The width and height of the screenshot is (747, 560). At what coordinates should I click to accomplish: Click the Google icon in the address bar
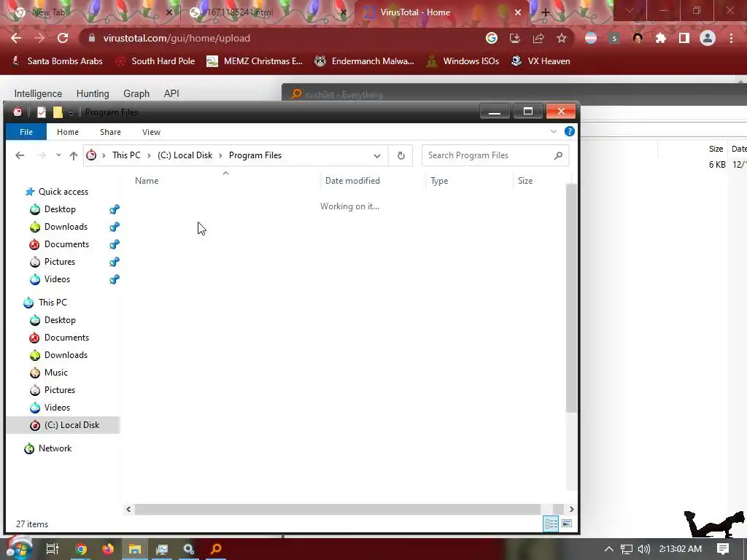[492, 38]
